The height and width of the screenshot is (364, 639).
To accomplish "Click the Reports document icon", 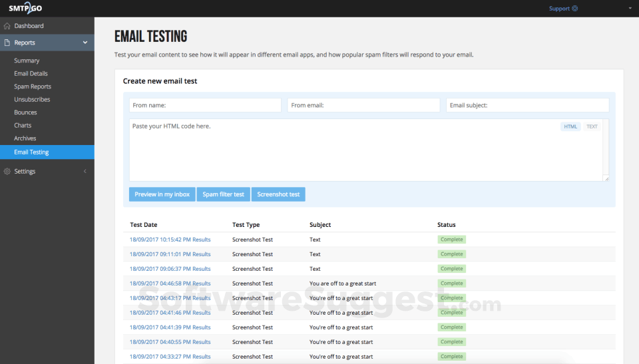I will tap(7, 43).
